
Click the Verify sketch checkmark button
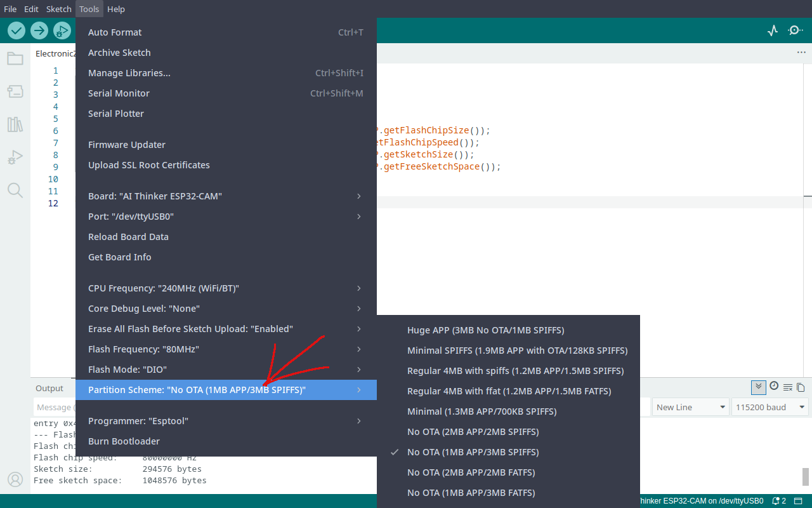[x=16, y=30]
